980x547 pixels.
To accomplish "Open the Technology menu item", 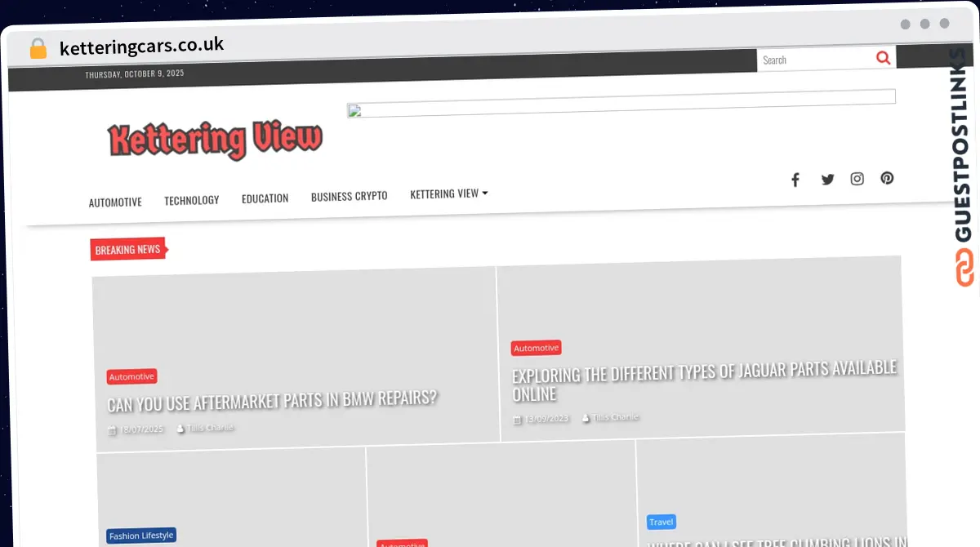I will point(191,200).
